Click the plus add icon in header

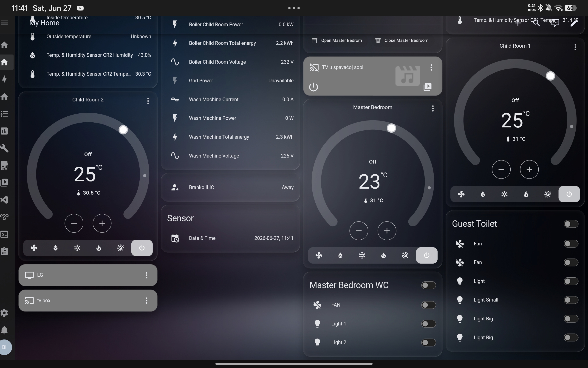[518, 23]
